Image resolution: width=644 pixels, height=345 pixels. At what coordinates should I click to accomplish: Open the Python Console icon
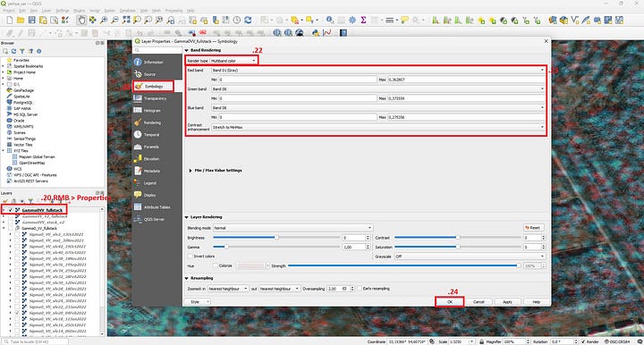tap(316, 33)
